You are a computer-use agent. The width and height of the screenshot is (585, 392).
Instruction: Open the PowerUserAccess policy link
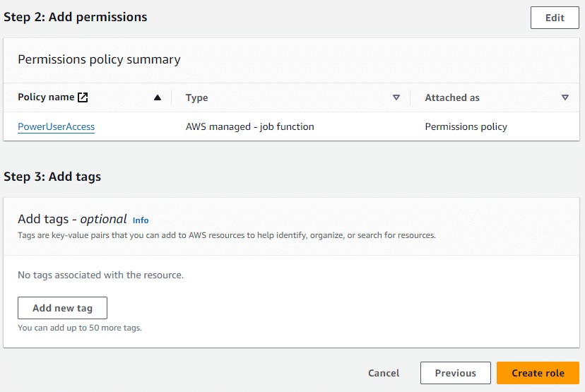(56, 127)
